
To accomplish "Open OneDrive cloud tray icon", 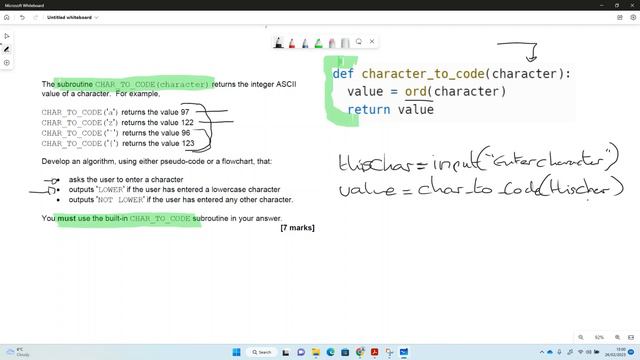I will pyautogui.click(x=550, y=352).
